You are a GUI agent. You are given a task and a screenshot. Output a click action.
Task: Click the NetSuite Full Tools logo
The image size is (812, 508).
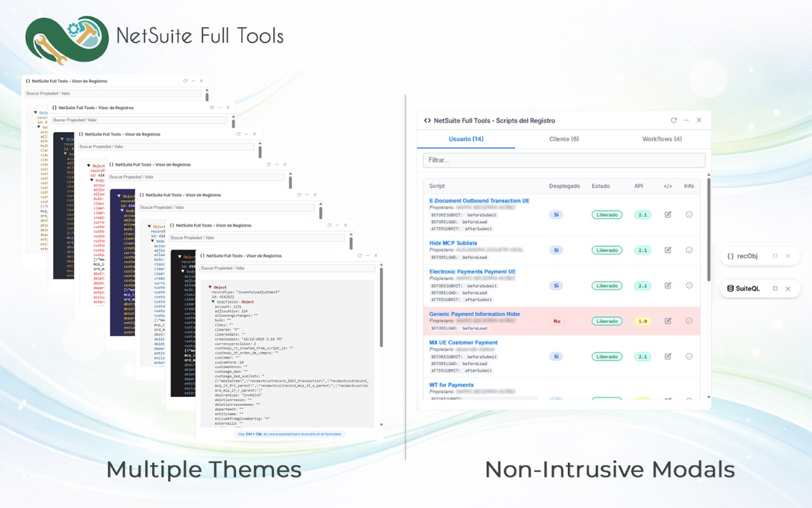pos(67,40)
